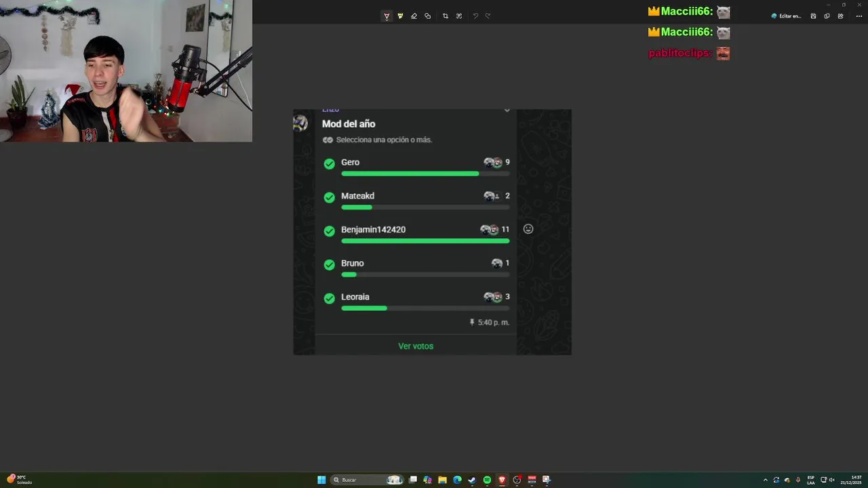Open the Copilot taskbar icon

427,480
